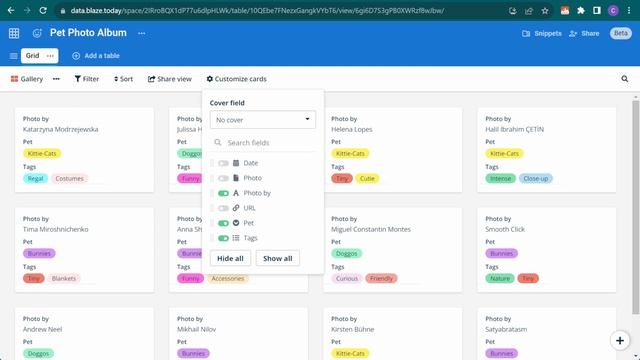Click the Costumes tag
Viewport: 640px width, 360px height.
(x=69, y=178)
